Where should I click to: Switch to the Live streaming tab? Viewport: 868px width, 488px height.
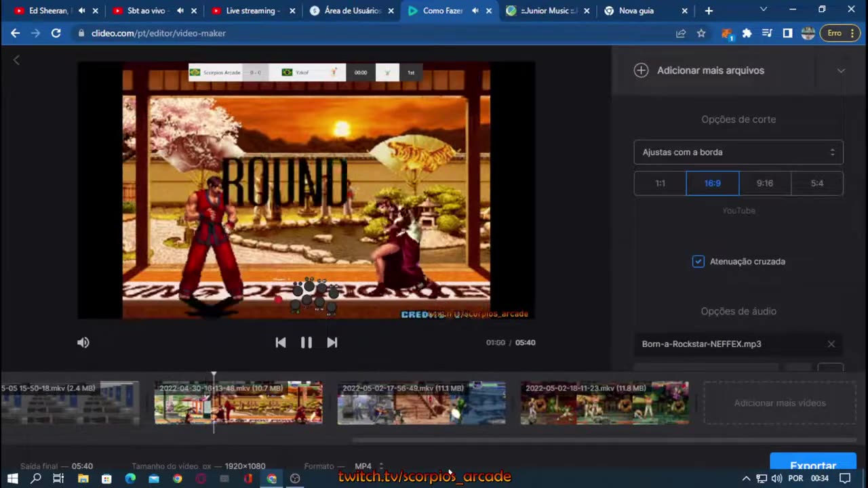click(250, 11)
